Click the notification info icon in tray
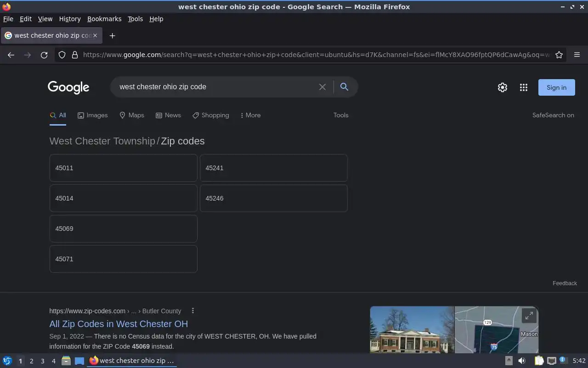This screenshot has width=588, height=368. point(563,360)
